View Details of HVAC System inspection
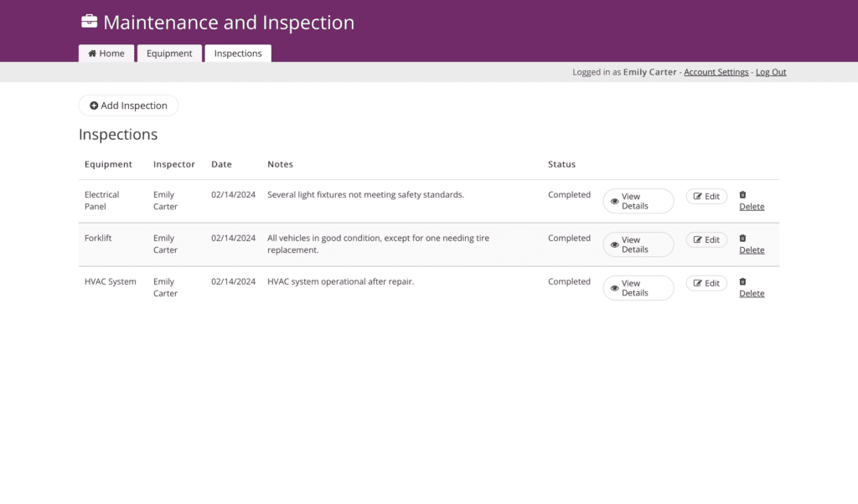858x504 pixels. coord(638,289)
